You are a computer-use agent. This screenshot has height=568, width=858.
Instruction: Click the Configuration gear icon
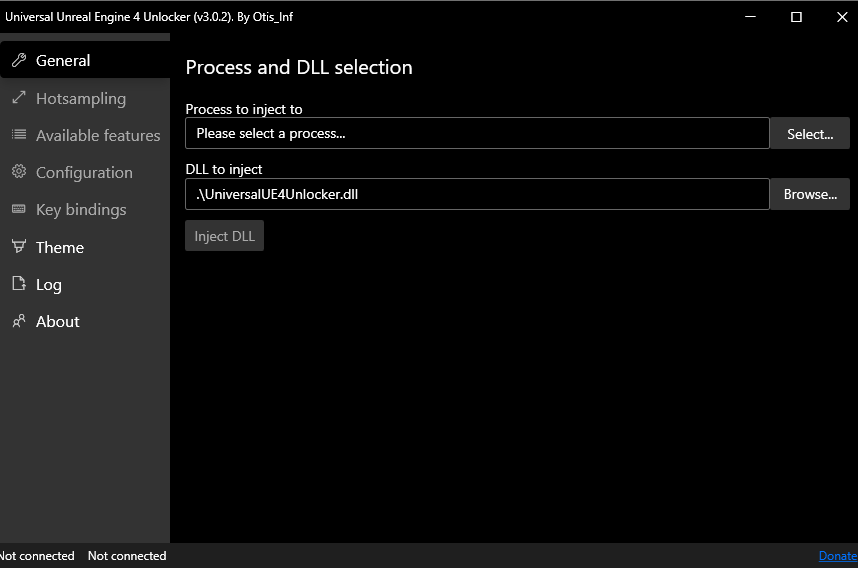pyautogui.click(x=19, y=172)
